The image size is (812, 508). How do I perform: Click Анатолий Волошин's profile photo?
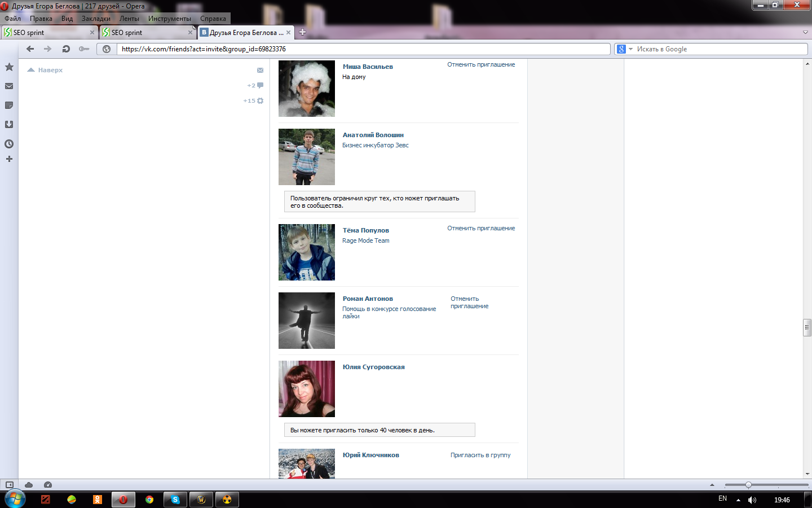pos(307,157)
